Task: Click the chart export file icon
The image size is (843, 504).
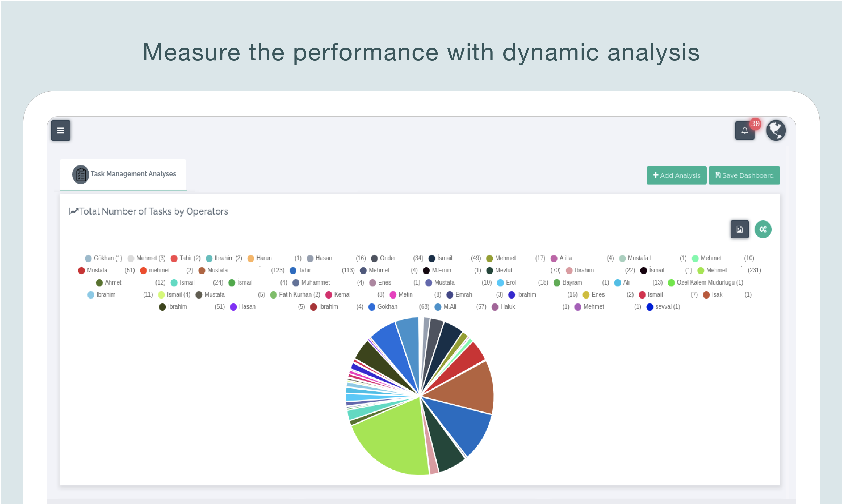Action: tap(739, 230)
